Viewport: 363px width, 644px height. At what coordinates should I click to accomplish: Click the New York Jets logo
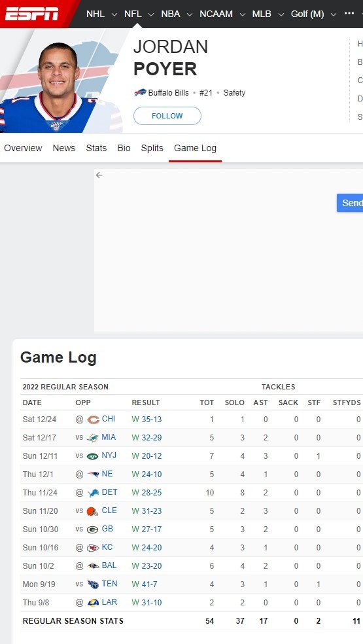pyautogui.click(x=93, y=456)
